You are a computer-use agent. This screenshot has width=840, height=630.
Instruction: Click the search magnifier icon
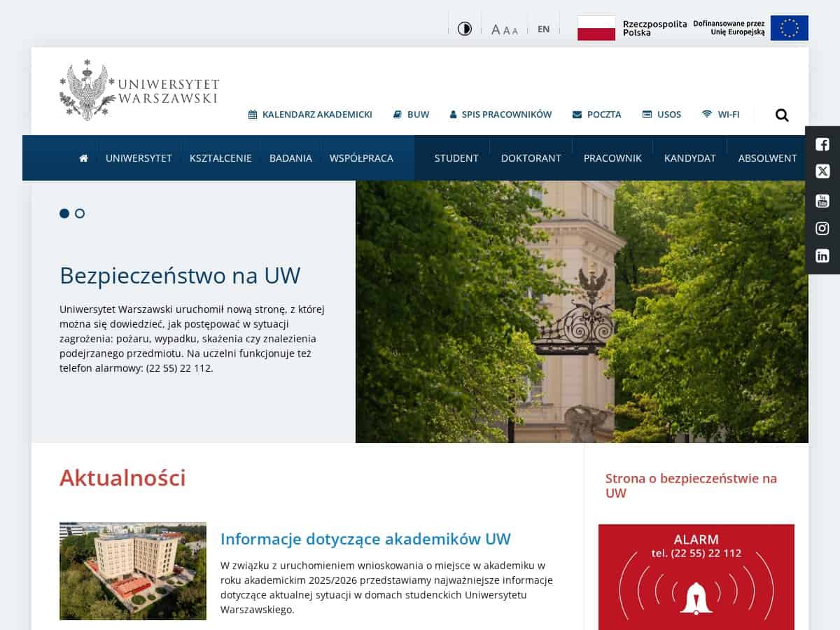[782, 115]
